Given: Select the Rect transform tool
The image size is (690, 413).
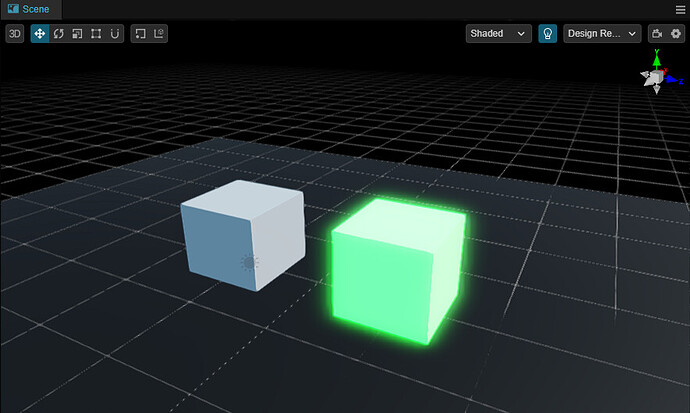Looking at the screenshot, I should click(96, 33).
